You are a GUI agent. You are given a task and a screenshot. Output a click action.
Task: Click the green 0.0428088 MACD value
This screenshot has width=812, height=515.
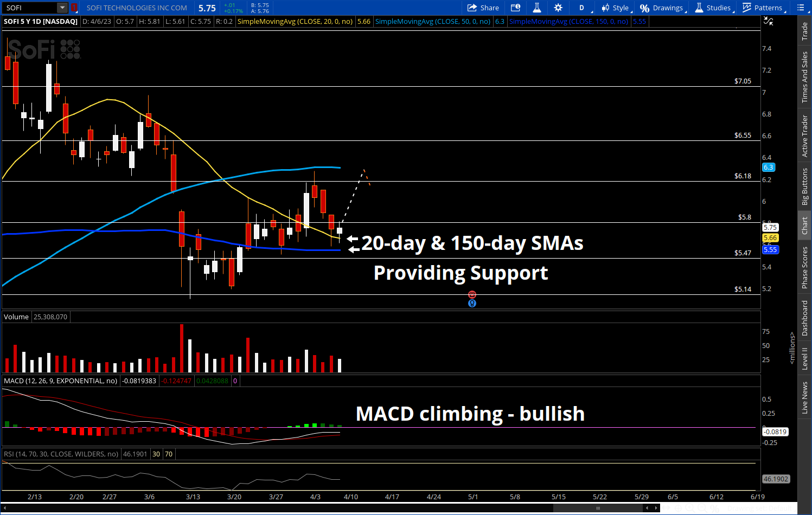[x=212, y=381]
